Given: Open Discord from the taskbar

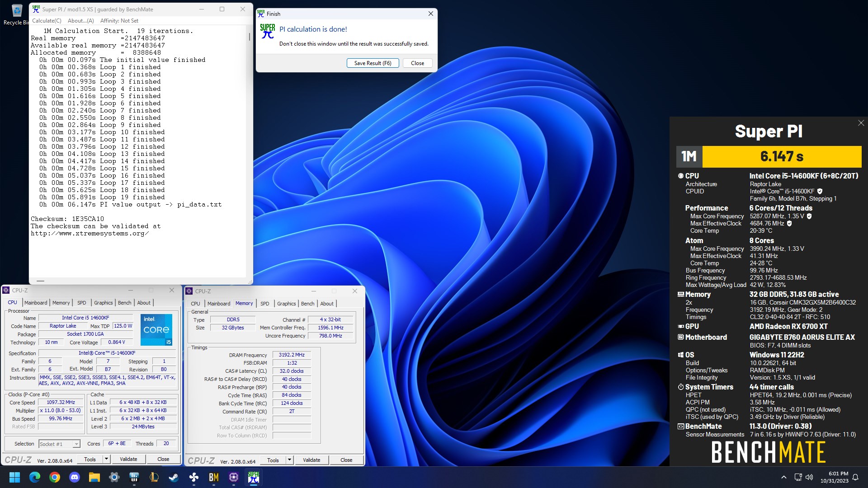Looking at the screenshot, I should pos(75,477).
